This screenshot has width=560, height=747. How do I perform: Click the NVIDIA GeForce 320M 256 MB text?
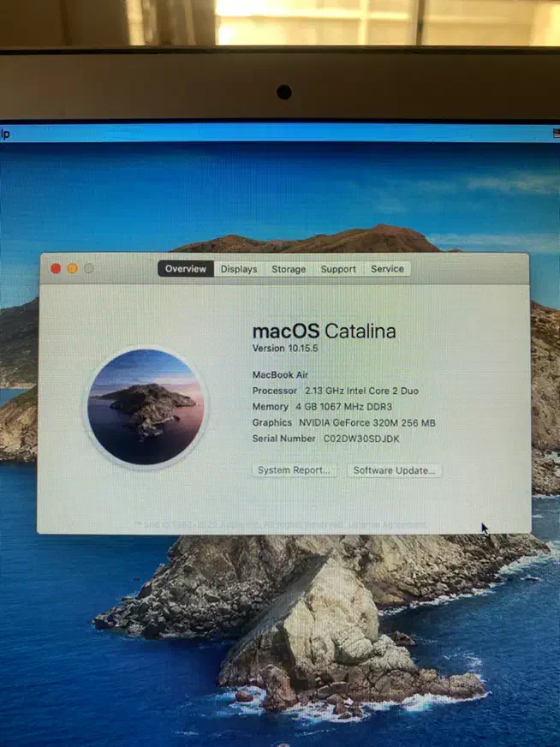[x=367, y=423]
